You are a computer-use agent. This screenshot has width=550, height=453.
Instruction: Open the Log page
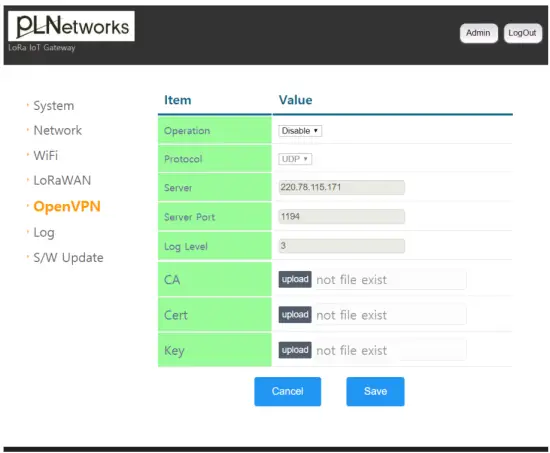[44, 232]
